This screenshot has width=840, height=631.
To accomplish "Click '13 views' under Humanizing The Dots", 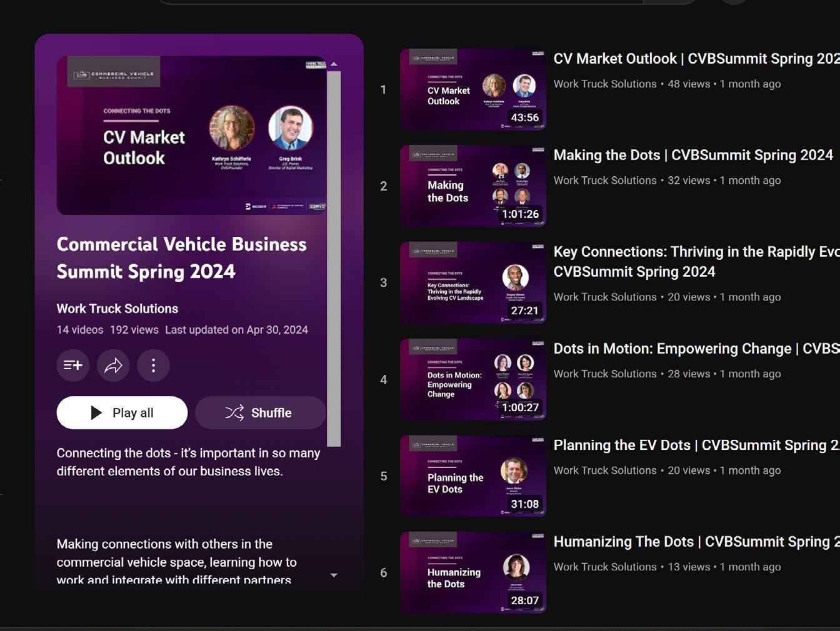I will (x=689, y=567).
